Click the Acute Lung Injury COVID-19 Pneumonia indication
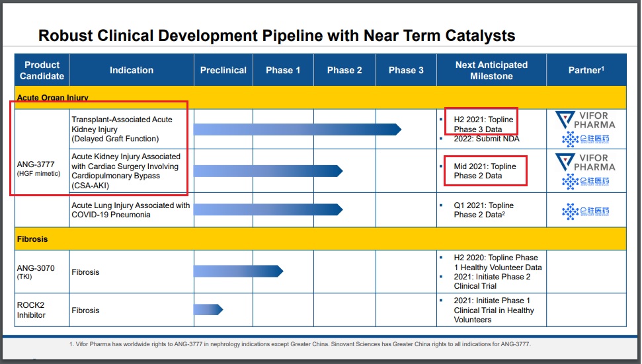 (131, 210)
